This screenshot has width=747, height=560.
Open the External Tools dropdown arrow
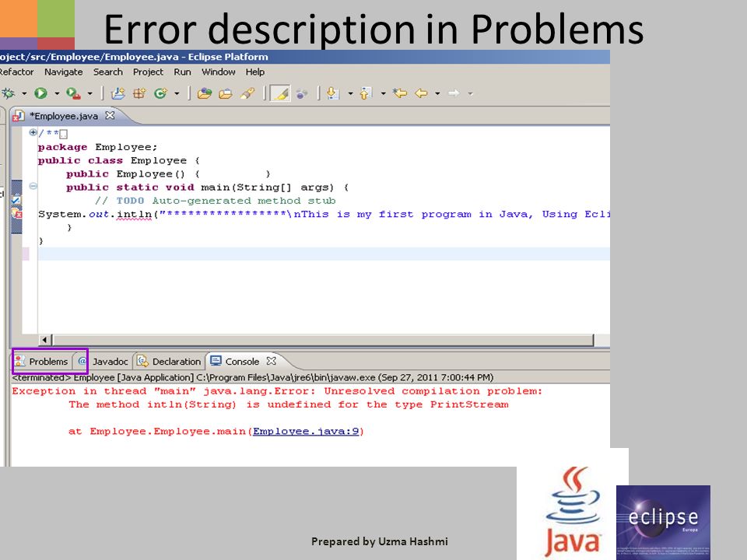tap(89, 94)
